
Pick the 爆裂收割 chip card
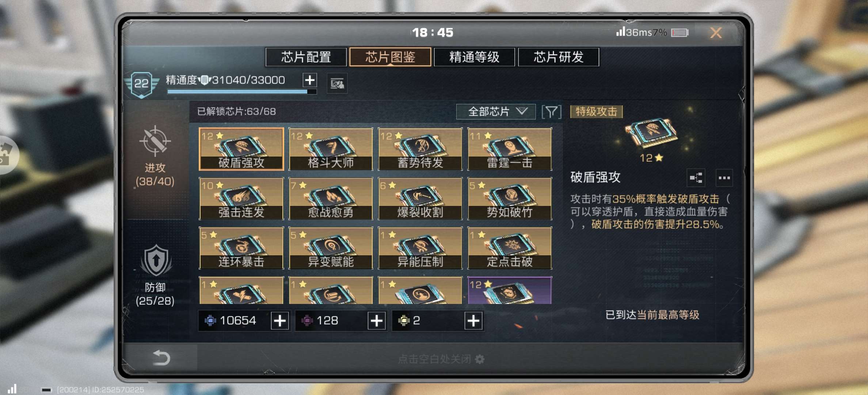tap(420, 199)
